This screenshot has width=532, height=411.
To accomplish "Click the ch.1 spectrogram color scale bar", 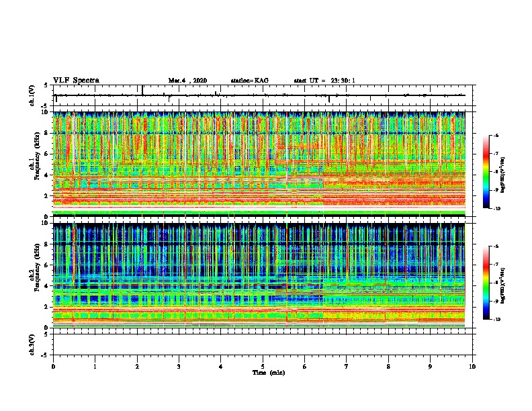I will coord(486,172).
